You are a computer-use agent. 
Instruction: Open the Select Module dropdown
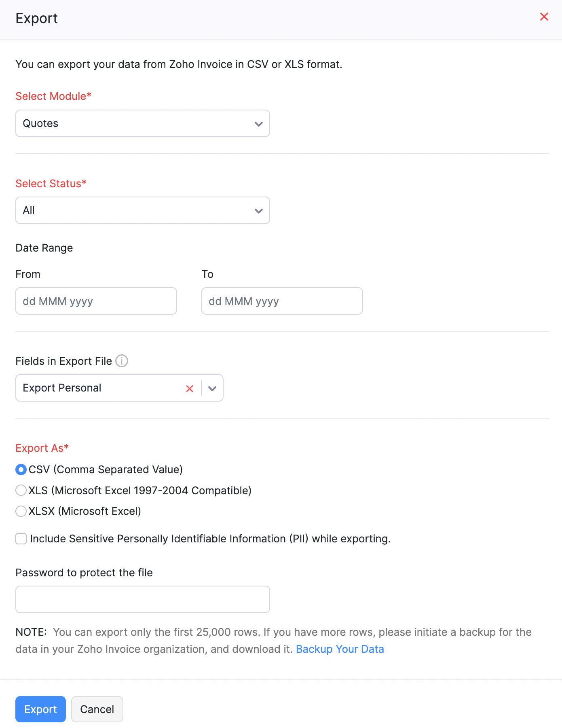(x=142, y=123)
